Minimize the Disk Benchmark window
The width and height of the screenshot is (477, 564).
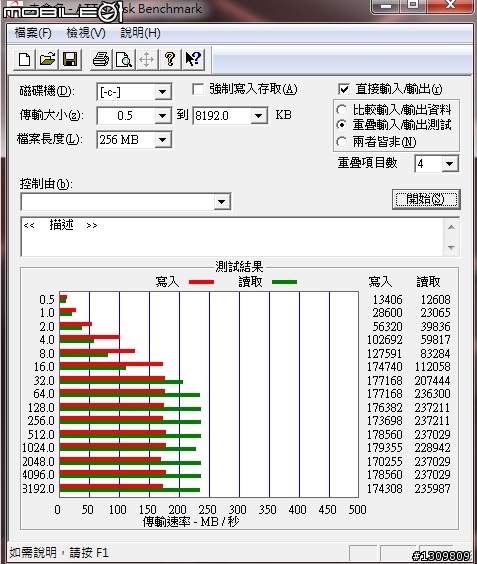(386, 5)
